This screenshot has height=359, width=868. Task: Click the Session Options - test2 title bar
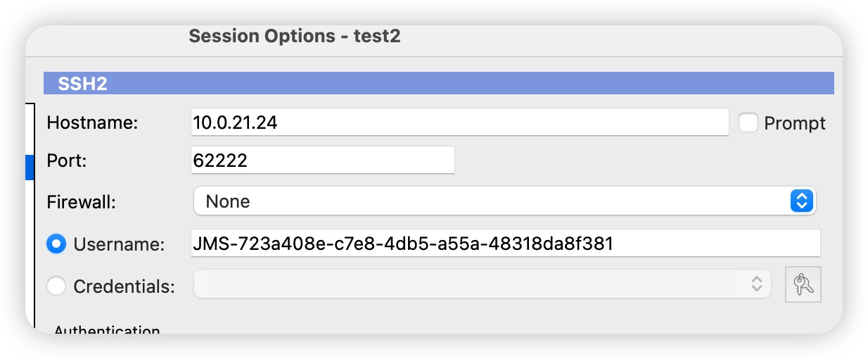click(x=295, y=37)
